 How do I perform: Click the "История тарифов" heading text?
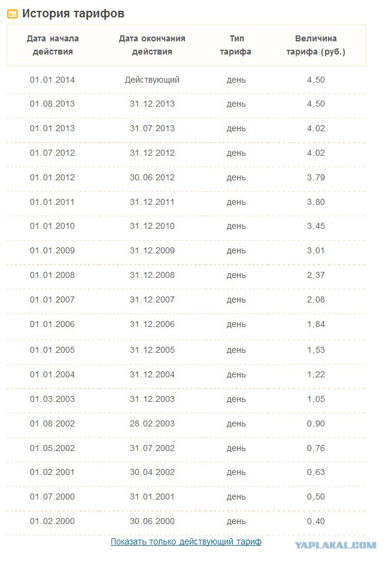click(73, 14)
